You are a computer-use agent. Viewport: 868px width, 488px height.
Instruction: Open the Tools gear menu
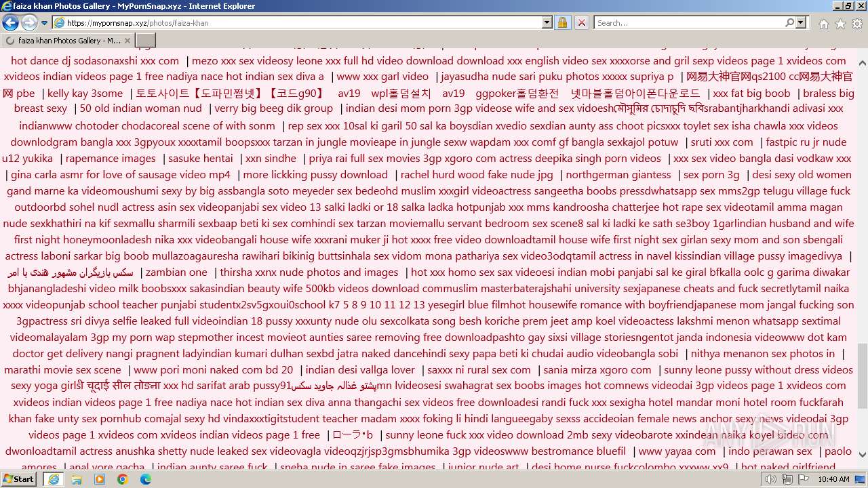(x=856, y=24)
